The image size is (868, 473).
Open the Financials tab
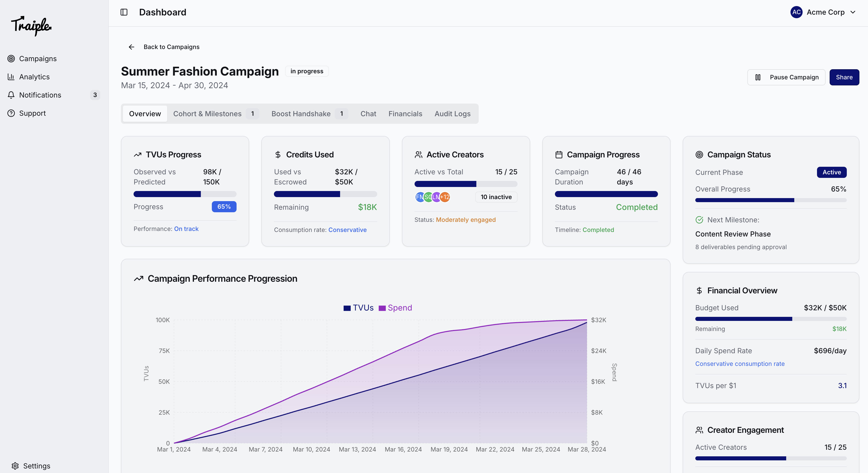tap(405, 114)
